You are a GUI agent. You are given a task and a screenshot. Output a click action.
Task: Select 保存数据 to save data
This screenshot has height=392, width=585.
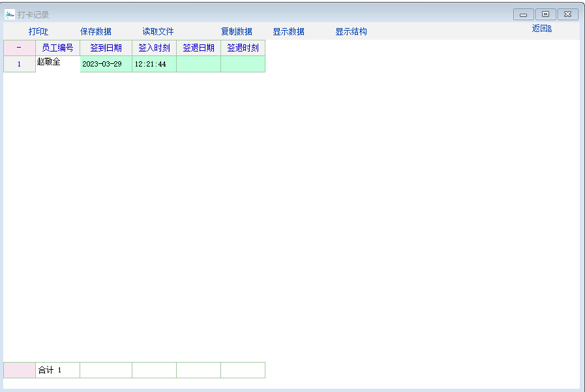click(96, 31)
